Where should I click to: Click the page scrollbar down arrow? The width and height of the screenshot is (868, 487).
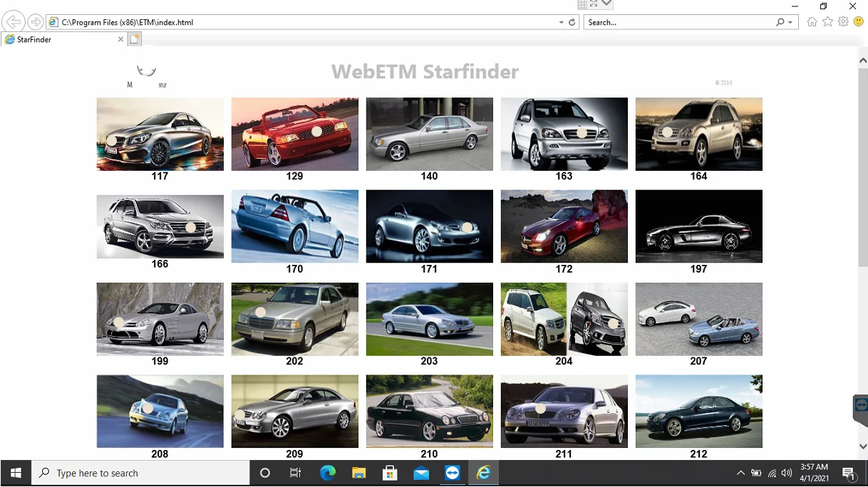pos(862,446)
